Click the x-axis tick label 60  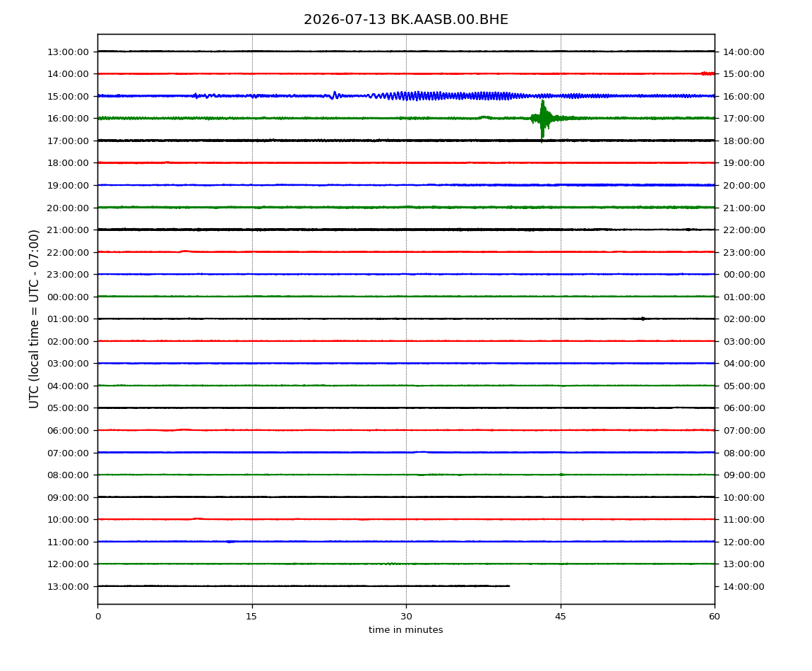pos(715,617)
